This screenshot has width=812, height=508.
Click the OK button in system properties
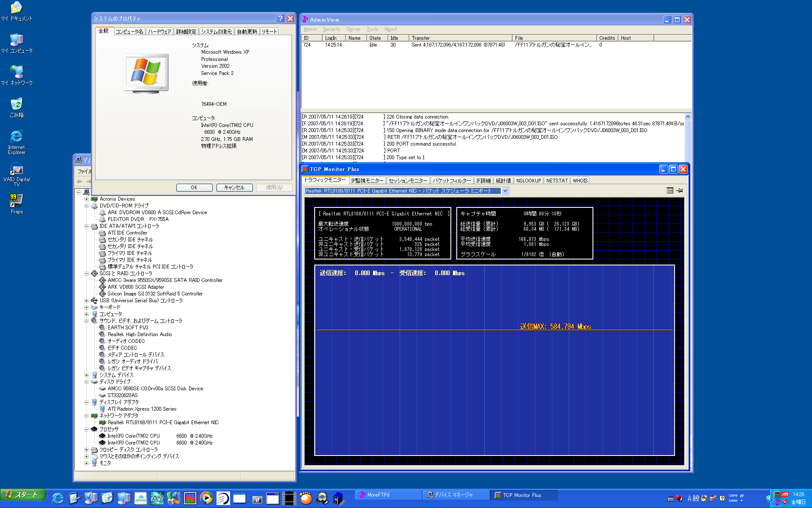pos(194,188)
